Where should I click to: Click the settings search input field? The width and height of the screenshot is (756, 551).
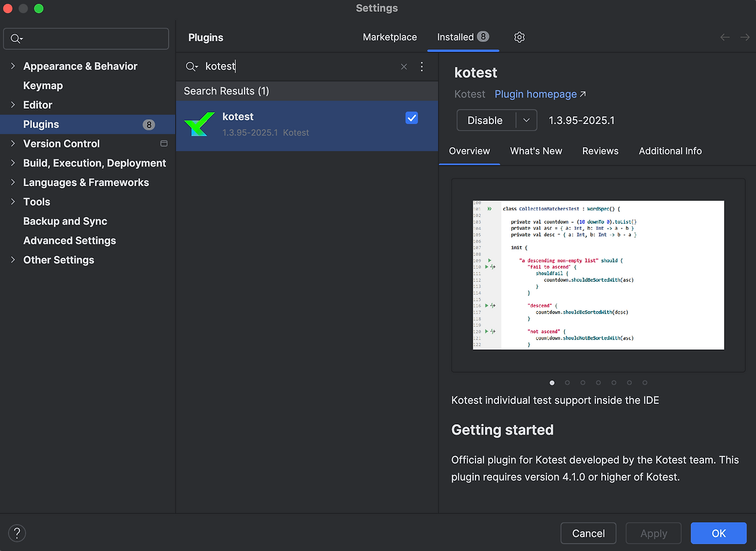[x=92, y=39]
